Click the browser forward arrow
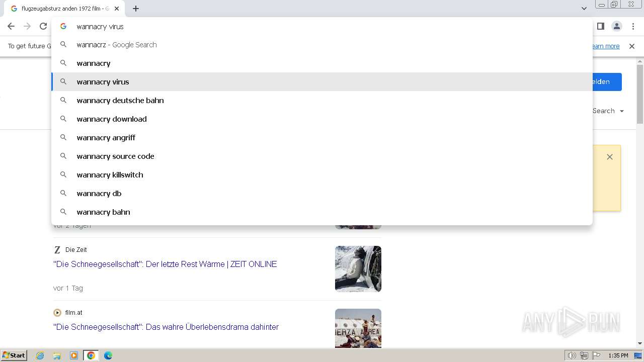Image resolution: width=644 pixels, height=362 pixels. pyautogui.click(x=27, y=26)
